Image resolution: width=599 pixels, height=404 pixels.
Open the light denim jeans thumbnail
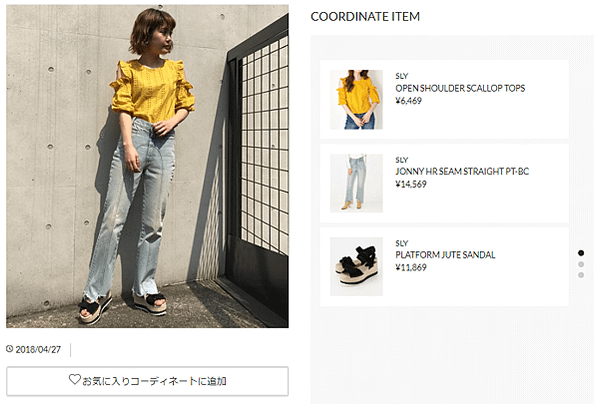point(356,183)
